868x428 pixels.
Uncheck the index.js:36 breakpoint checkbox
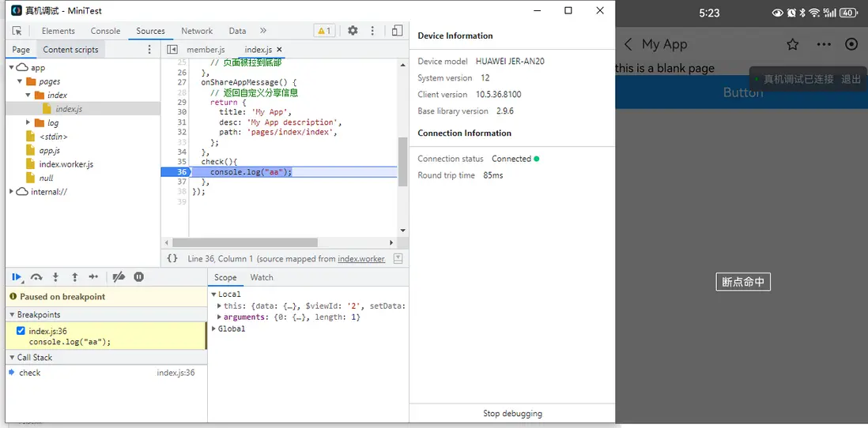[x=21, y=331]
